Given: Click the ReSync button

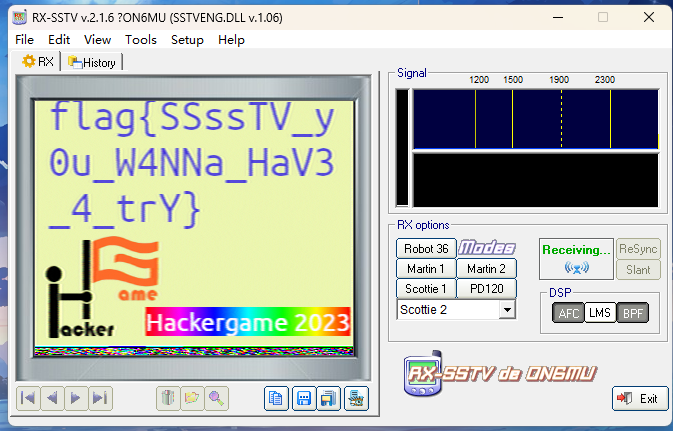Looking at the screenshot, I should (x=638, y=249).
